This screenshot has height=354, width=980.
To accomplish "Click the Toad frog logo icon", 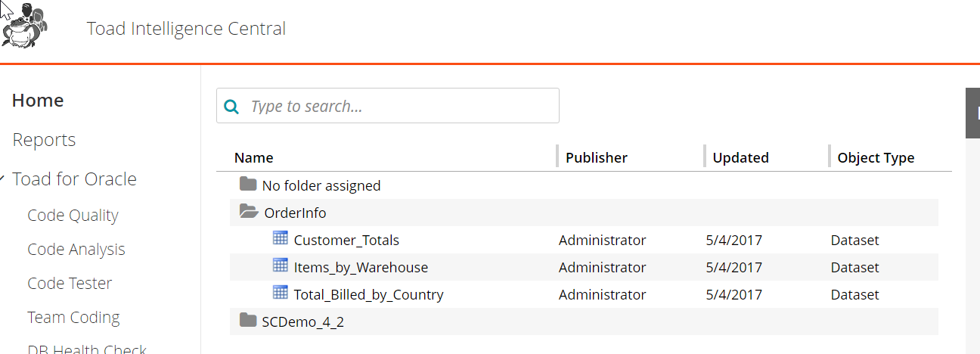I will click(x=24, y=26).
